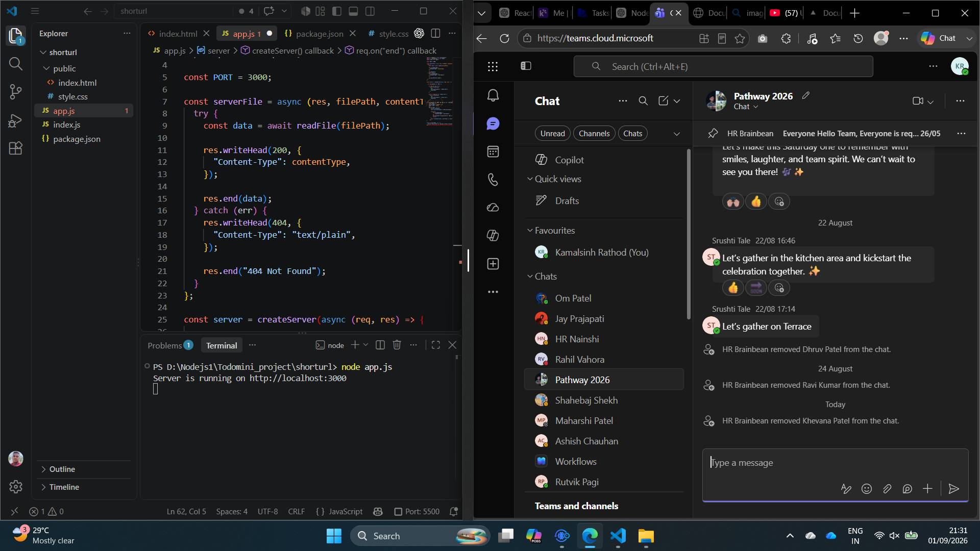Open the Extensions view in activity bar
Image resolution: width=980 pixels, height=551 pixels.
(x=16, y=148)
